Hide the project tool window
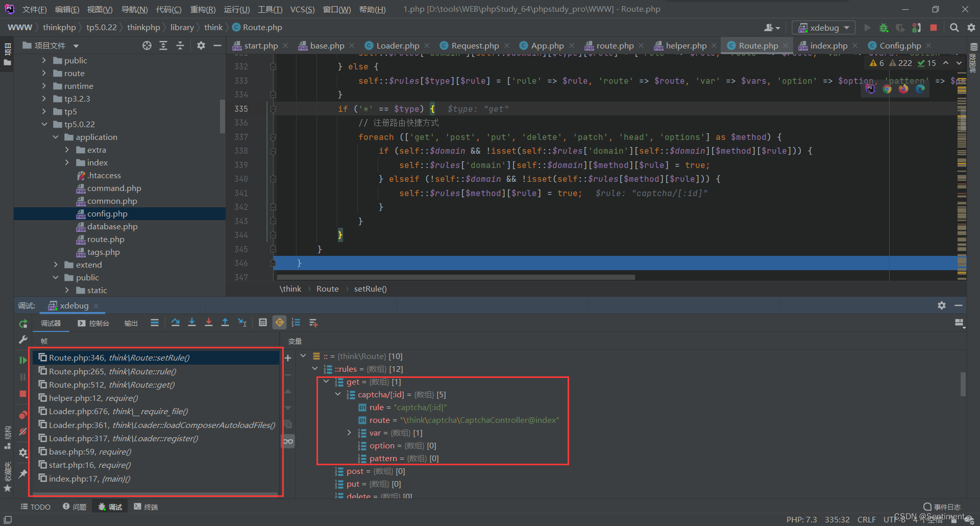Screen dimensions: 980x526 [x=217, y=45]
